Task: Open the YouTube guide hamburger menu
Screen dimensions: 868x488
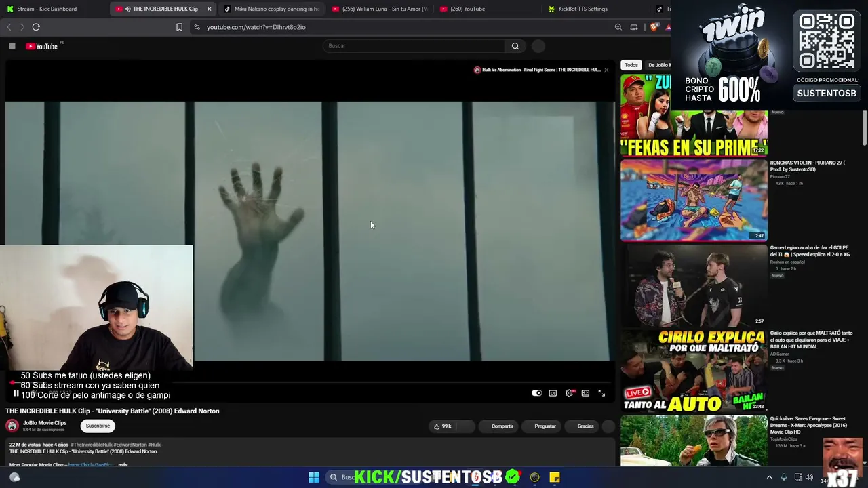Action: 12,46
